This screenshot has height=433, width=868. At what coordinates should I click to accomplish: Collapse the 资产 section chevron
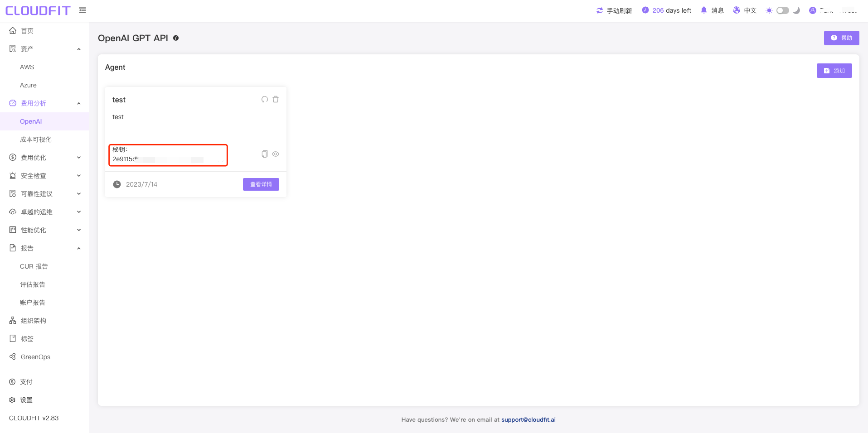point(79,49)
